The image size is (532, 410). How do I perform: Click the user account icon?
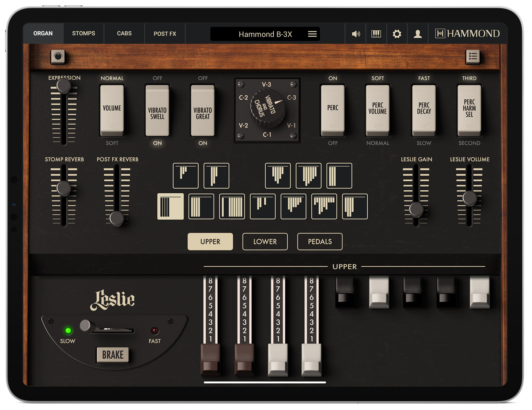(x=417, y=34)
